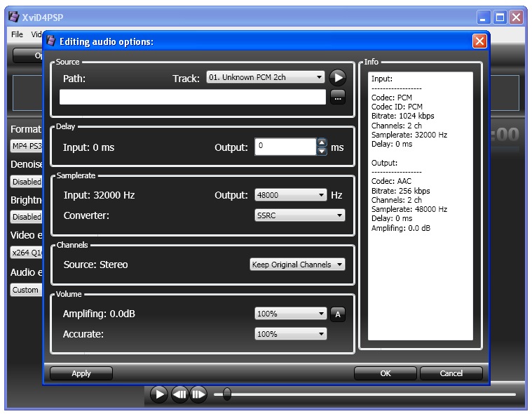Click the audio Path text field
The height and width of the screenshot is (414, 532).
[192, 97]
